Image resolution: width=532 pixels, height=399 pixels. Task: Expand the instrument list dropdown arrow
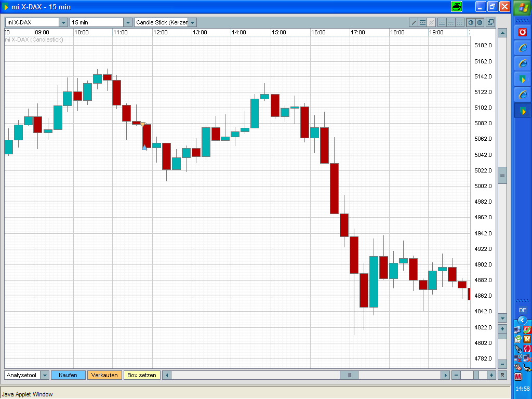[x=63, y=22]
